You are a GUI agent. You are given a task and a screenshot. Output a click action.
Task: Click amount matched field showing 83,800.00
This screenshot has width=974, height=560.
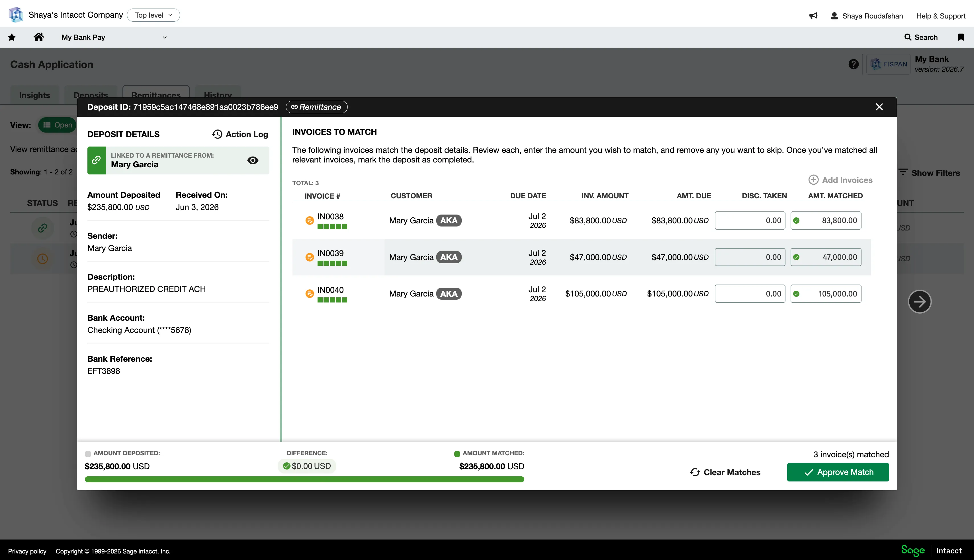click(826, 220)
